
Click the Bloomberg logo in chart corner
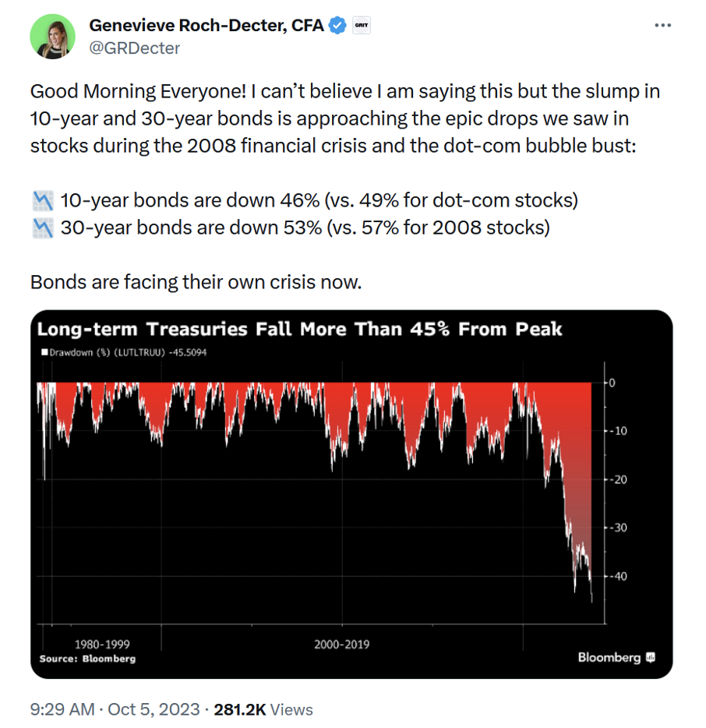coord(616,657)
